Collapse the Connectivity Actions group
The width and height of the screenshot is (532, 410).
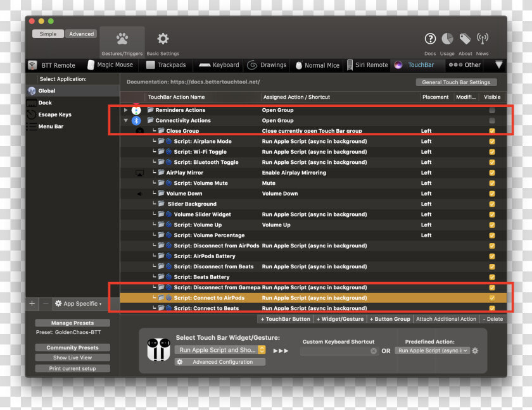pos(126,121)
